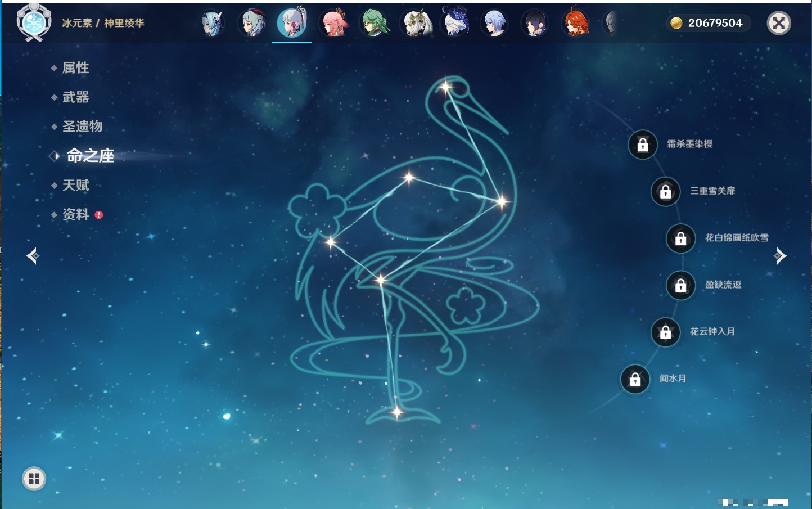Switch to the 武器 weapon tab

[75, 97]
